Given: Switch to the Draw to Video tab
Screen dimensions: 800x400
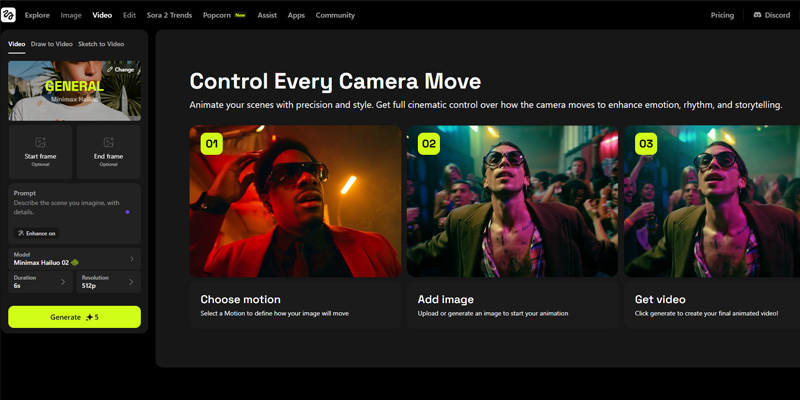Looking at the screenshot, I should 51,44.
